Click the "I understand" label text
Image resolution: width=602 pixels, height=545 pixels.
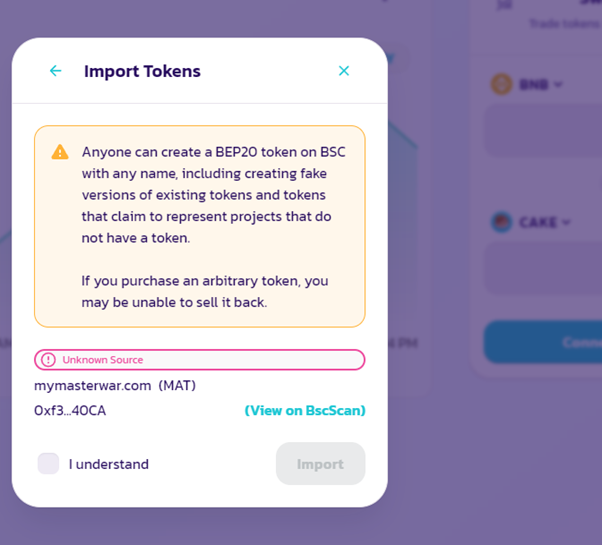(109, 464)
